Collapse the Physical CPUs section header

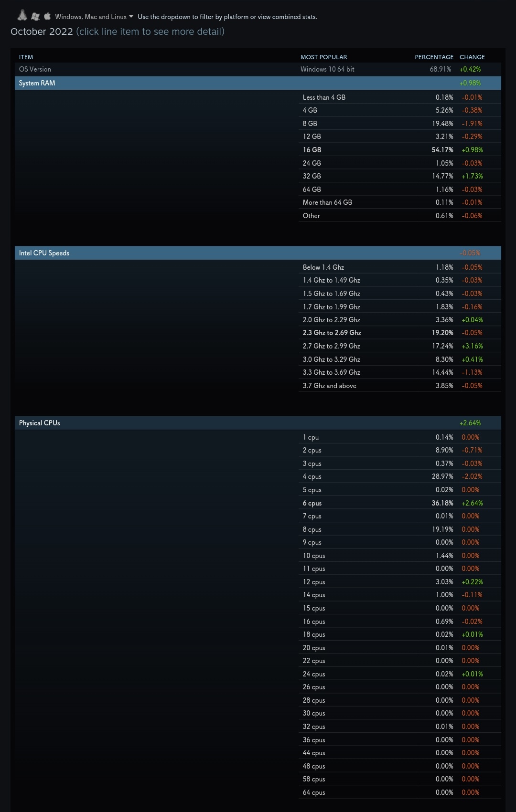258,423
